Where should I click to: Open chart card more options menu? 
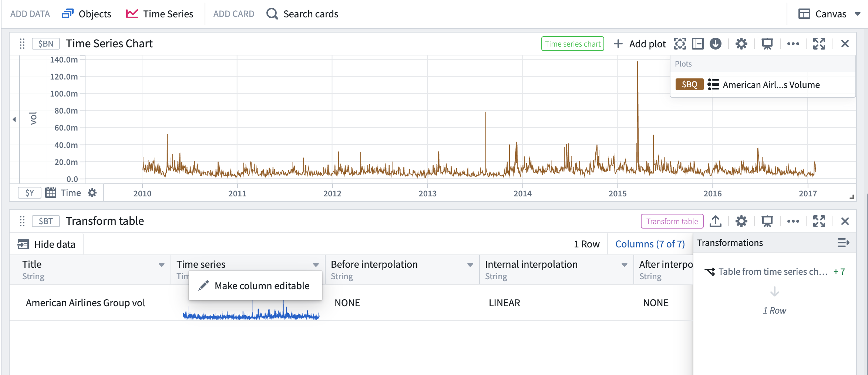tap(793, 44)
